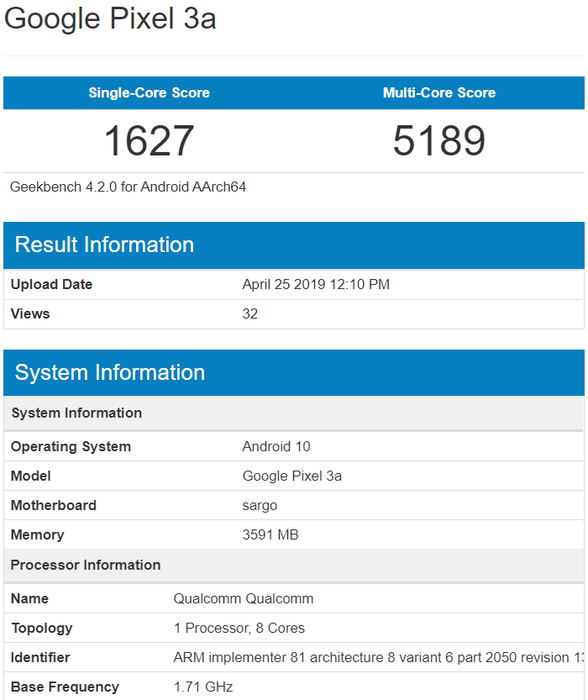Click the processor Name label
This screenshot has width=588, height=700.
pos(29,598)
